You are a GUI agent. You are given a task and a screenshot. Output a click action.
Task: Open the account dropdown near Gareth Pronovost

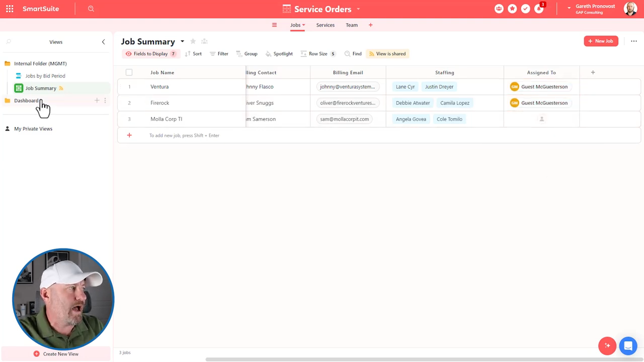[x=569, y=8]
